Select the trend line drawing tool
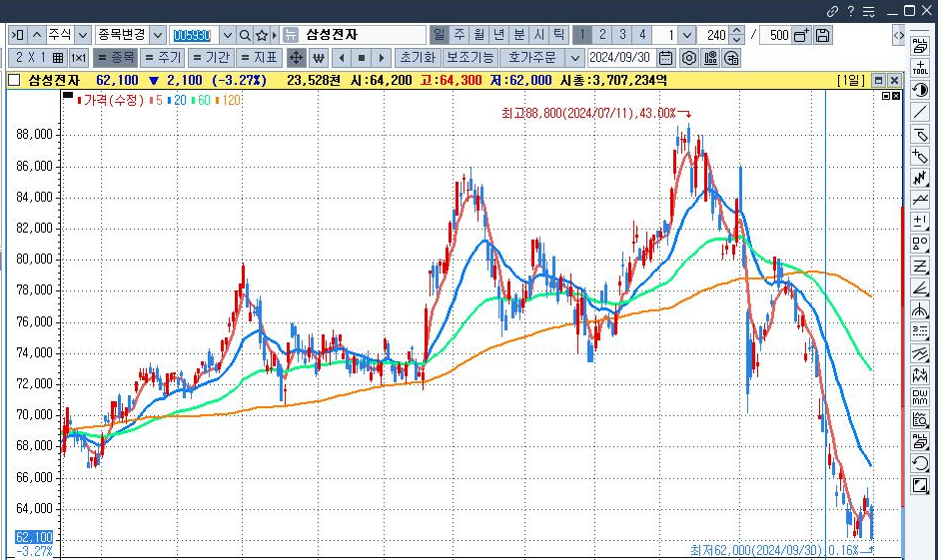Viewport: 938px width, 560px height. click(x=919, y=112)
